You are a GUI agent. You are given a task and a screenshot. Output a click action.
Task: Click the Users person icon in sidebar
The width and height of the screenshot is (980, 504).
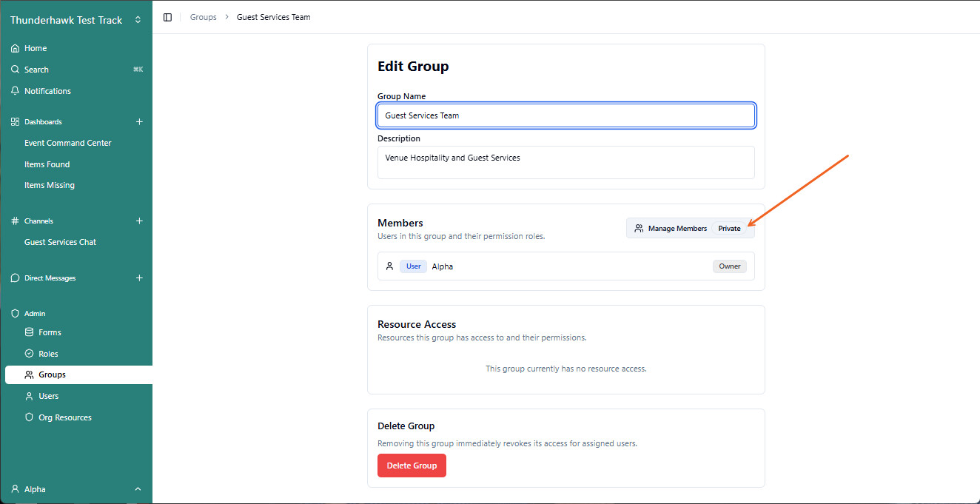pos(29,396)
